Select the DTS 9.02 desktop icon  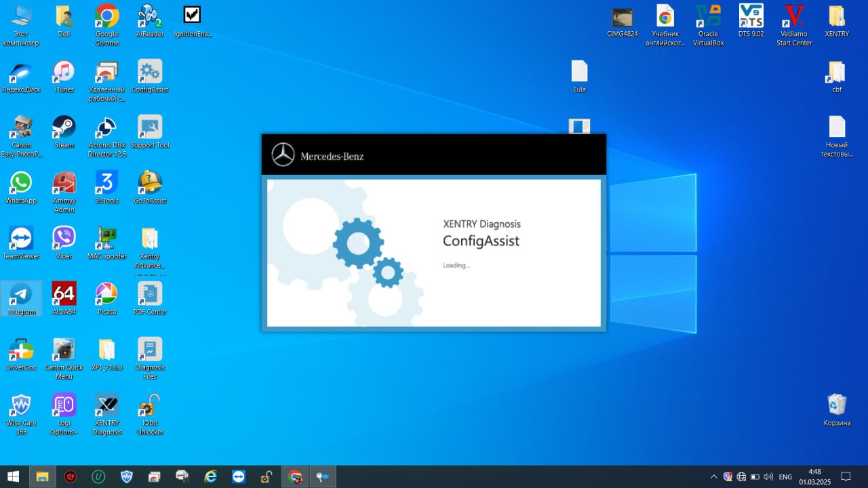tap(751, 17)
